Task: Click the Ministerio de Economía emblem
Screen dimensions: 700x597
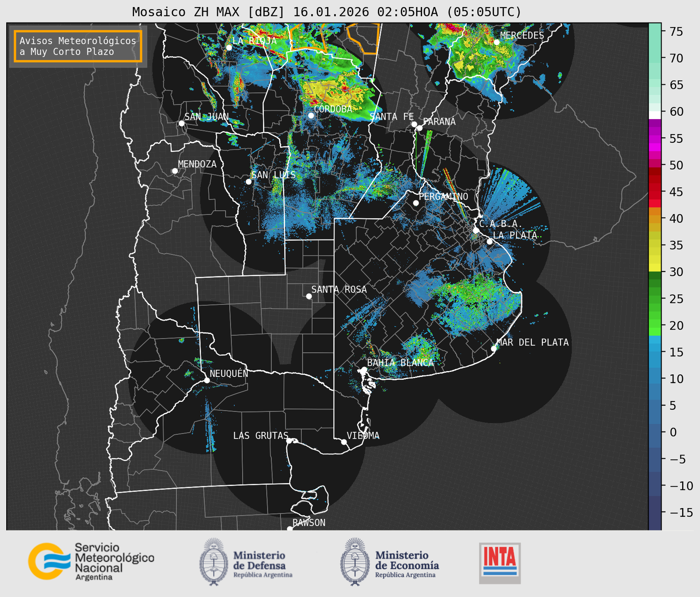Action: pos(355,562)
